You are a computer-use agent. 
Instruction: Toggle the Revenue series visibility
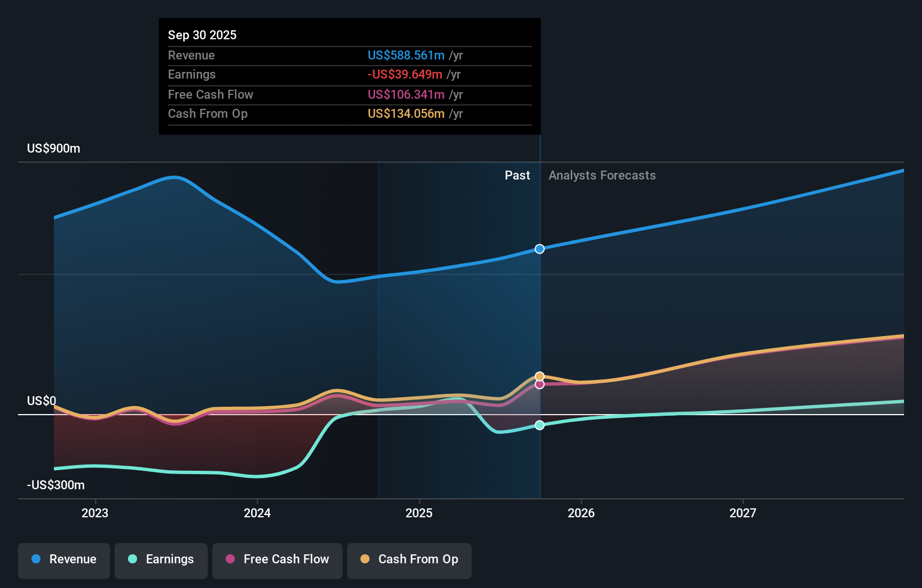[63, 560]
